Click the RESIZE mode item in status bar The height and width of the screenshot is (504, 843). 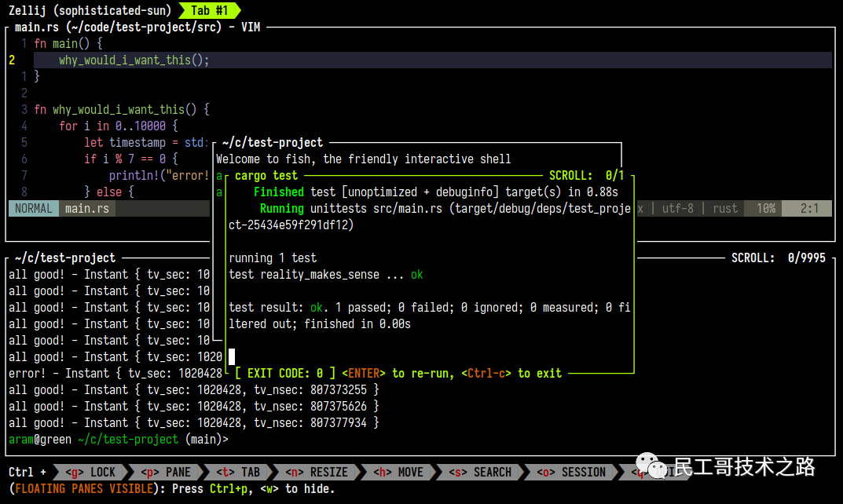(317, 472)
